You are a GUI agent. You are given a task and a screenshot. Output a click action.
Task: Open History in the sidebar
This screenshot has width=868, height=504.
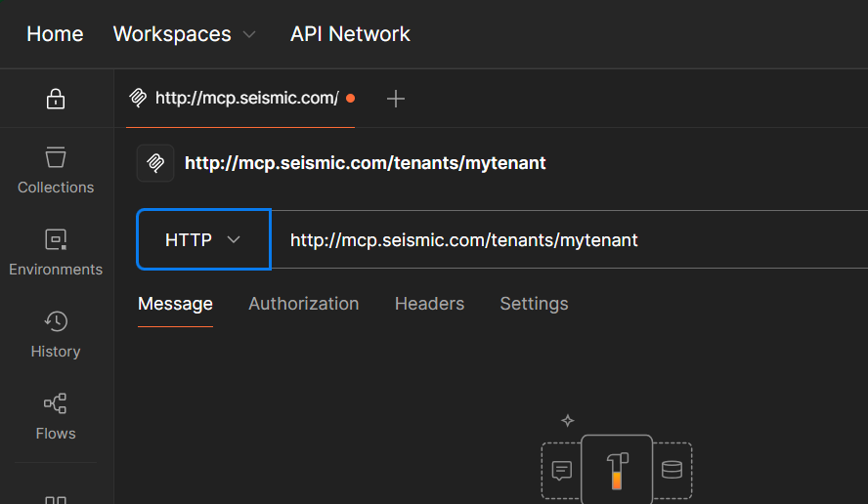(56, 335)
